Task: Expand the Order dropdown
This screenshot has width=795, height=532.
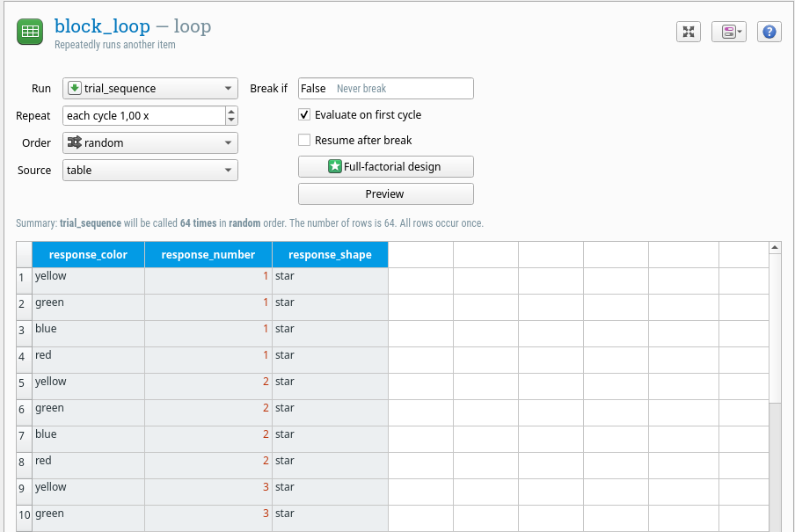Action: [150, 142]
